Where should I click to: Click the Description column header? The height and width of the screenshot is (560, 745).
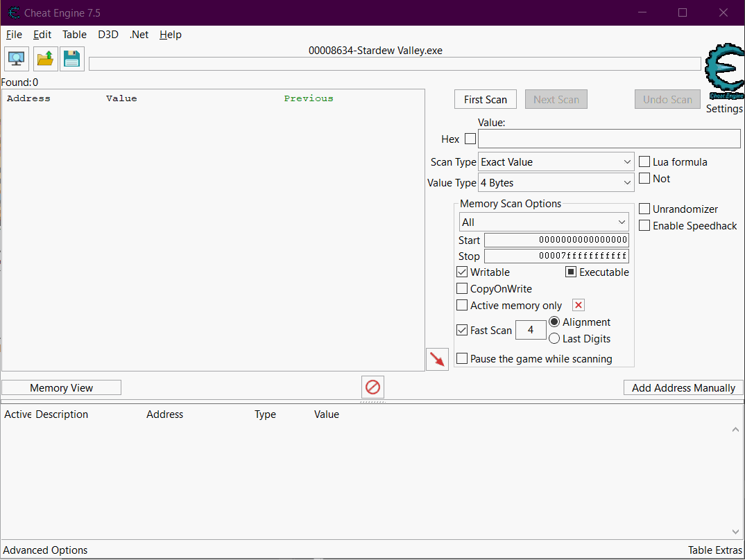pos(62,414)
